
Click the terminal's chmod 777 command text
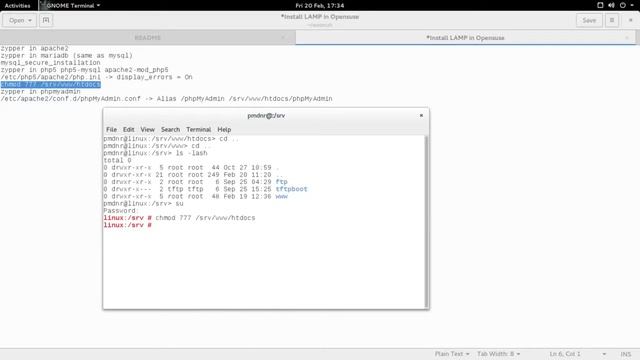tap(205, 218)
